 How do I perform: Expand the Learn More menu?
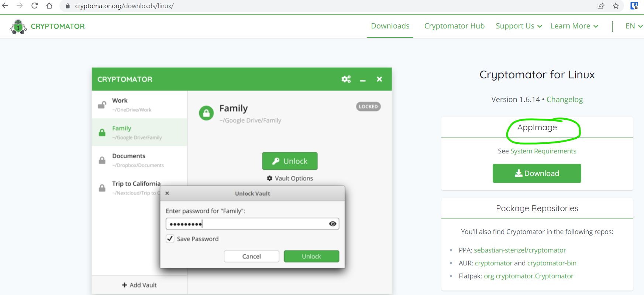574,26
